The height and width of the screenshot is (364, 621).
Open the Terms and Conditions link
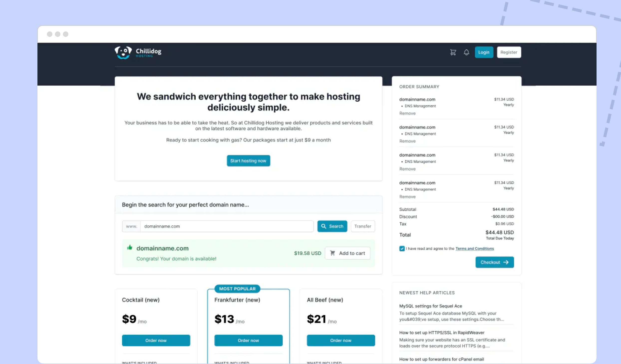pos(474,249)
